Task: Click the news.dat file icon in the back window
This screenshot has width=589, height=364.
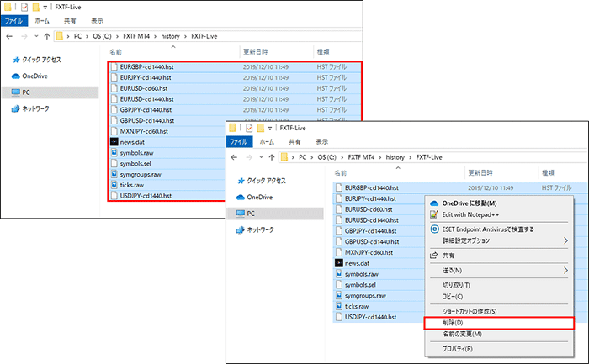Action: 114,142
